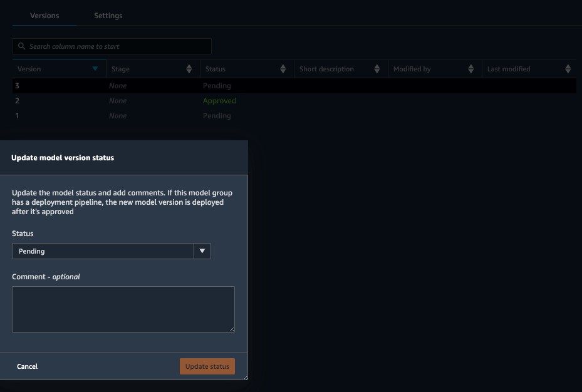Click the Status dropdown arrow button
582x392 pixels.
pos(202,251)
